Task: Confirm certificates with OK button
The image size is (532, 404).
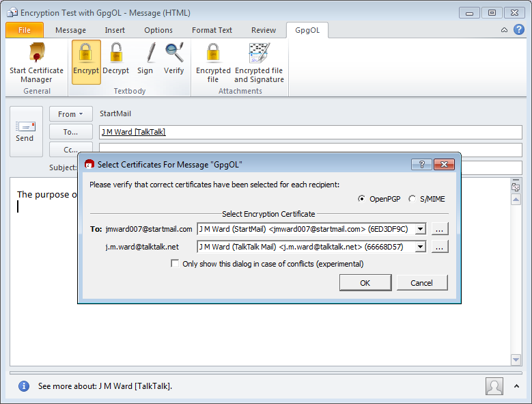Action: [365, 283]
